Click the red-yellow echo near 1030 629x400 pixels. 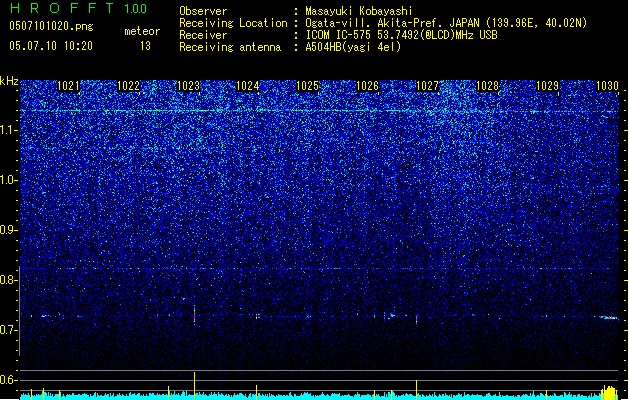tap(609, 317)
